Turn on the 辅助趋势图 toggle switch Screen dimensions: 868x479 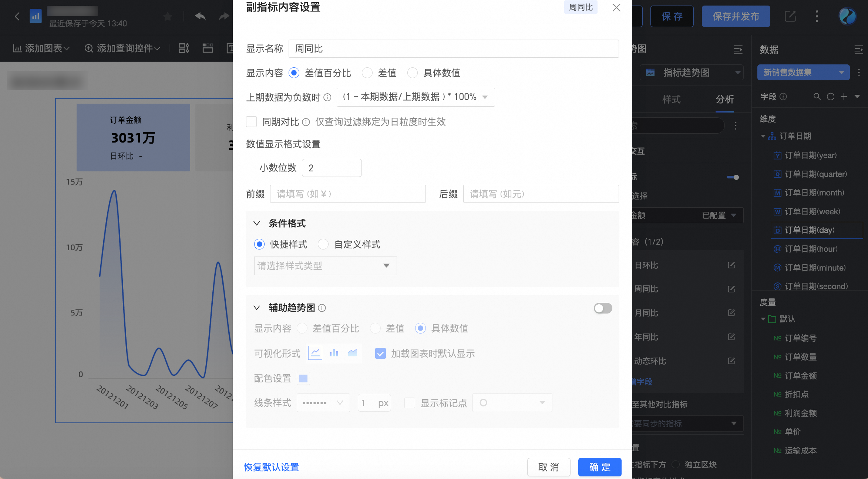click(603, 308)
